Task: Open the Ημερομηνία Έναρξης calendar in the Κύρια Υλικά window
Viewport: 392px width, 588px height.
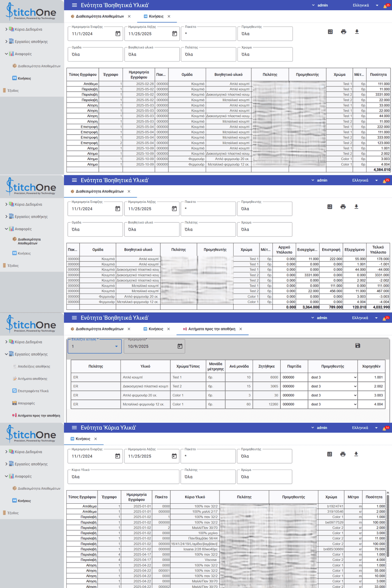Action: pyautogui.click(x=118, y=456)
